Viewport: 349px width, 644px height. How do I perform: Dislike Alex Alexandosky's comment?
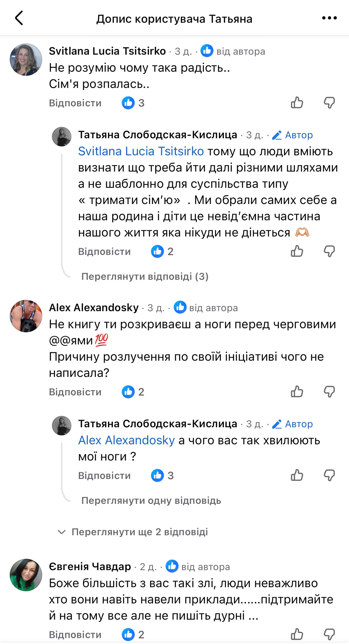click(330, 392)
